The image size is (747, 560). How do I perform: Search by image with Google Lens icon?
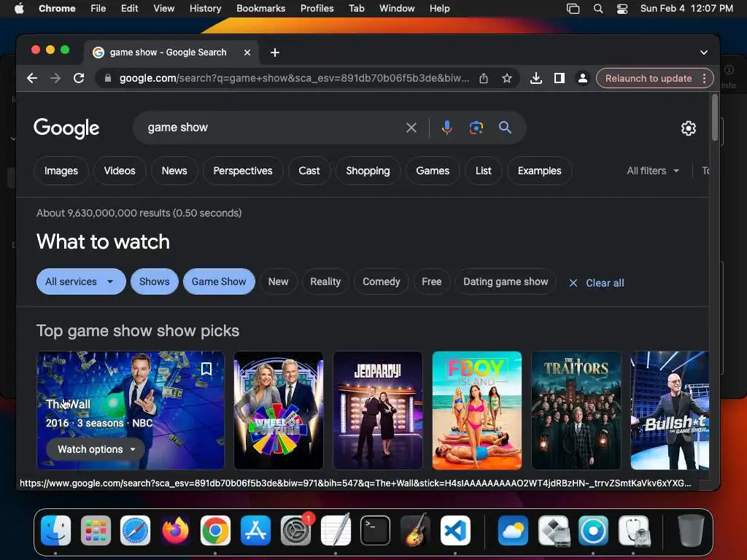476,128
